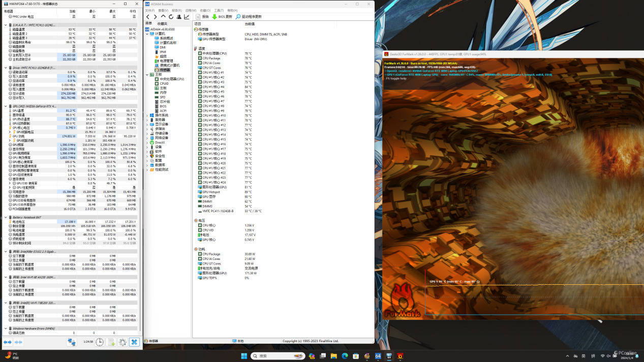Switch to the 菜单 tab in AIDA64
644x362 pixels.
point(148,23)
